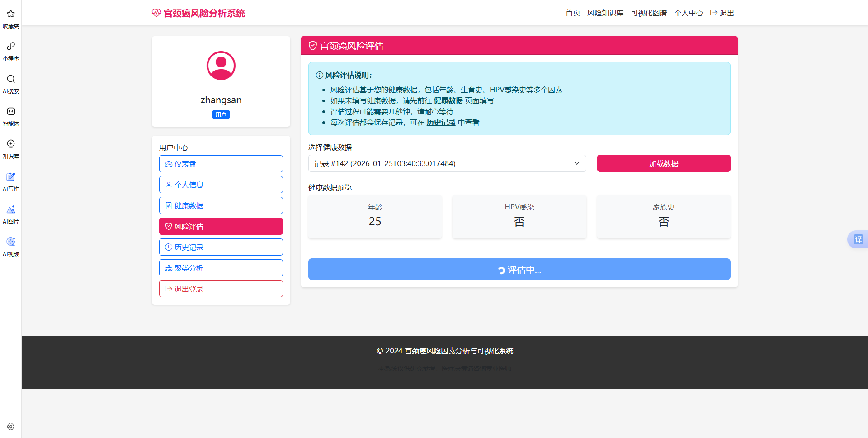This screenshot has width=868, height=438.
Task: Select the 健康数据 health data icon
Action: tap(169, 205)
